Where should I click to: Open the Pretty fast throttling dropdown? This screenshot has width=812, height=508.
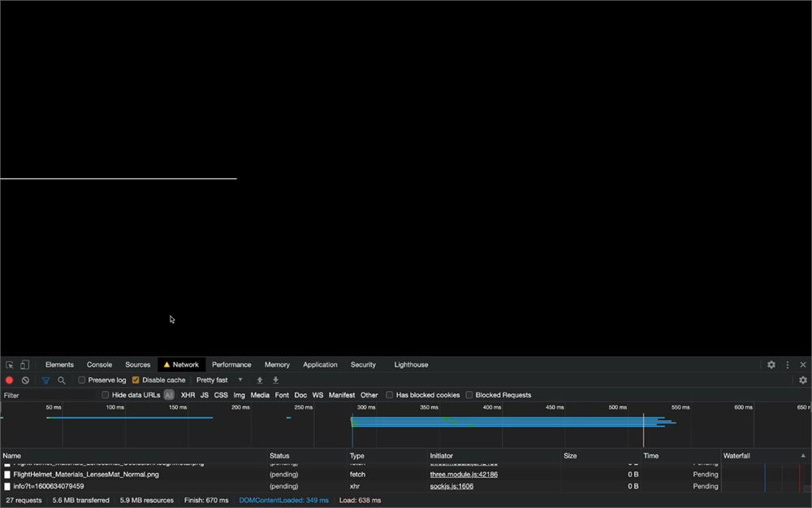click(x=219, y=380)
